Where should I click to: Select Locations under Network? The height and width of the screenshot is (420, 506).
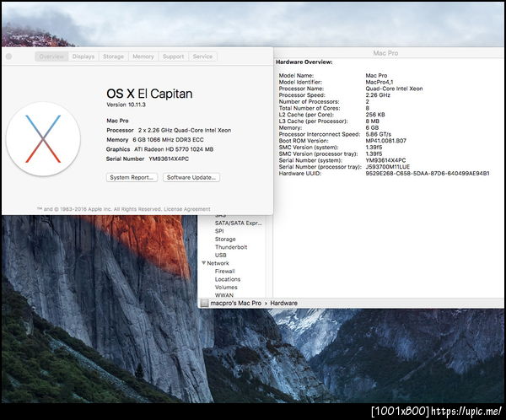point(228,279)
